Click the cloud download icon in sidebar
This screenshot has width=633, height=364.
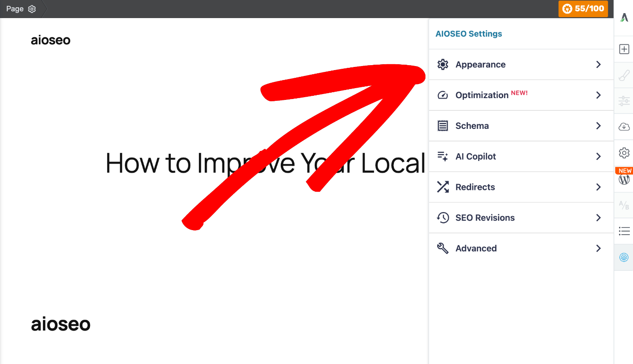pyautogui.click(x=624, y=127)
